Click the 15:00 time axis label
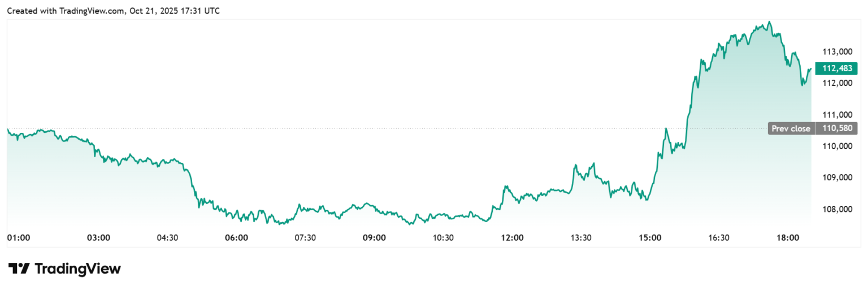The height and width of the screenshot is (290, 868). [x=650, y=238]
